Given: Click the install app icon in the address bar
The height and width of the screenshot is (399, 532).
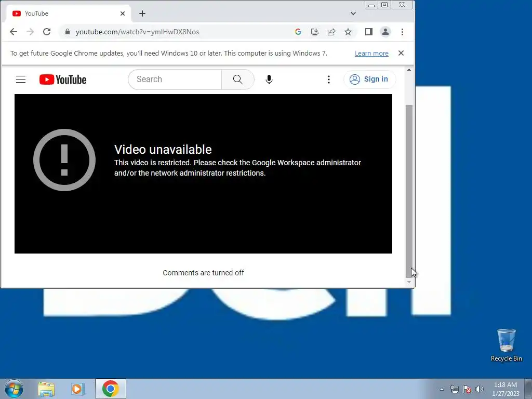Looking at the screenshot, I should pyautogui.click(x=315, y=32).
